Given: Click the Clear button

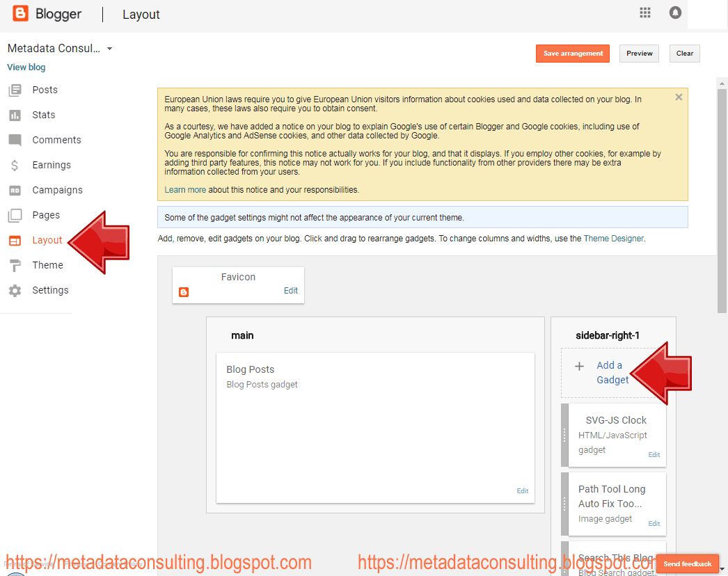Looking at the screenshot, I should click(684, 54).
